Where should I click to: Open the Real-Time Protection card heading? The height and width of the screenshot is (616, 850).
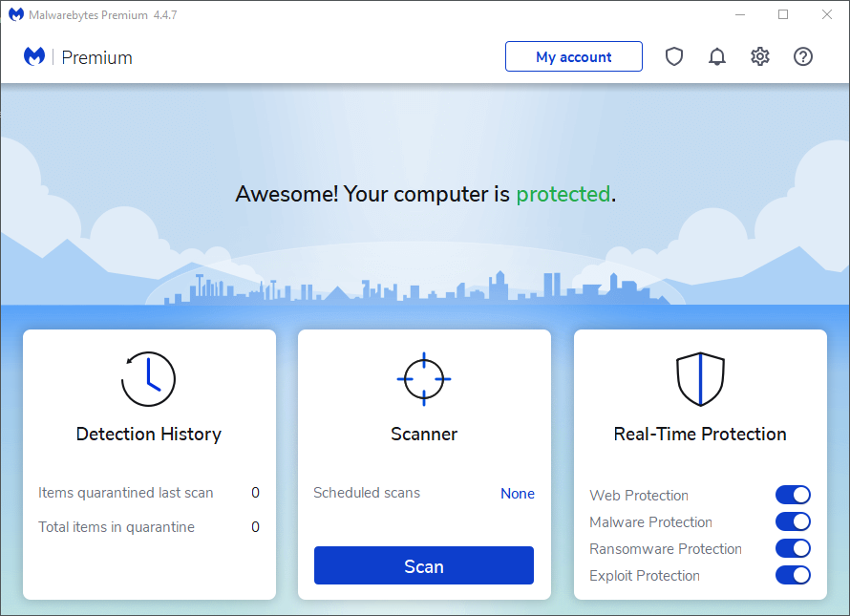tap(700, 435)
